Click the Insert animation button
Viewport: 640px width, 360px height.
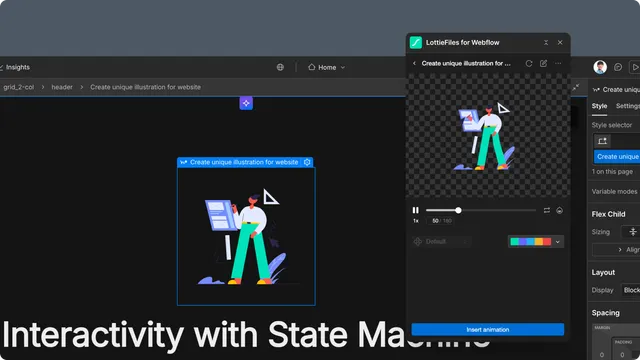488,329
